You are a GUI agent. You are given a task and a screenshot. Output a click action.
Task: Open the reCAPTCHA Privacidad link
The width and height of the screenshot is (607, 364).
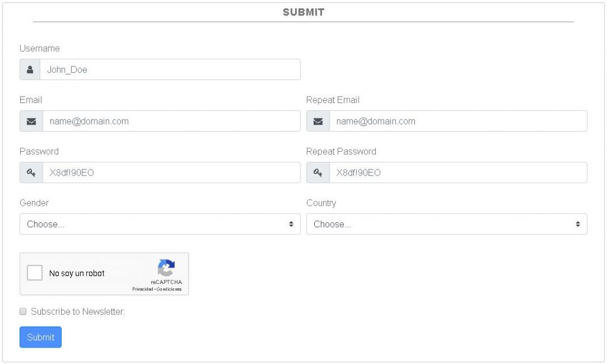coord(142,289)
